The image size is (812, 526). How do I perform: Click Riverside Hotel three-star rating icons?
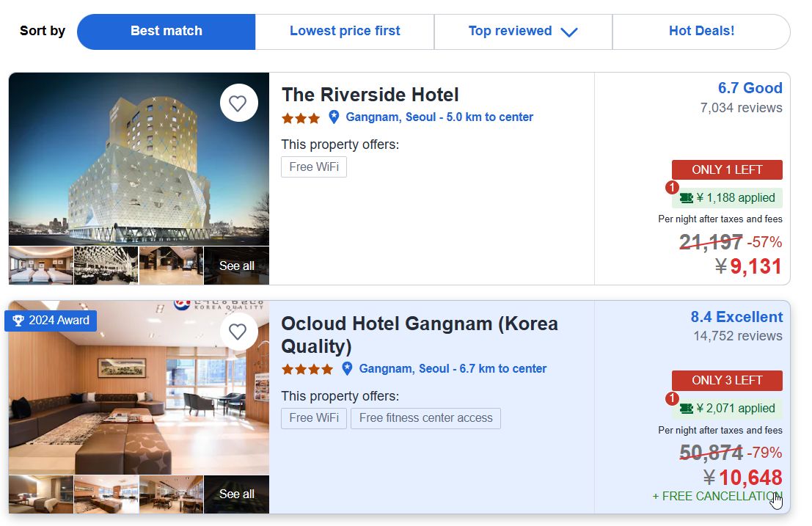301,118
